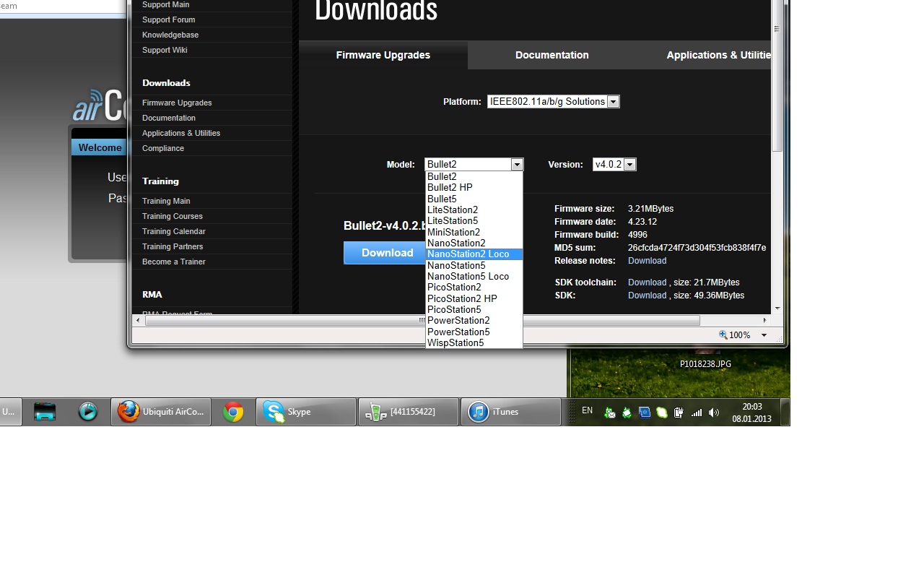Open the Skype taskbar button

tap(306, 412)
